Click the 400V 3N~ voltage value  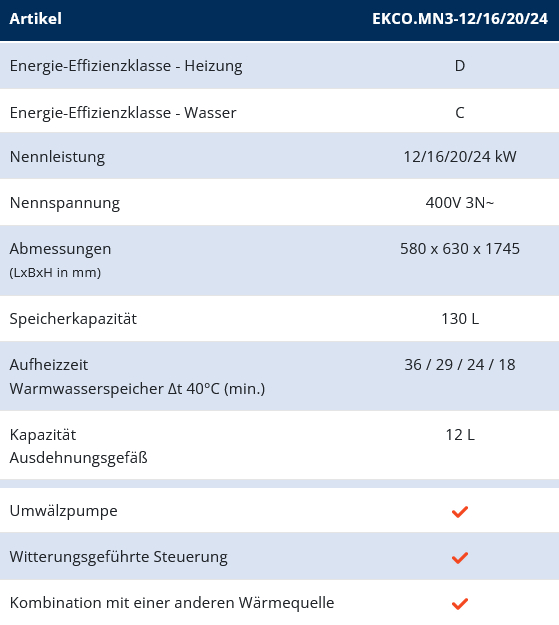tap(460, 203)
